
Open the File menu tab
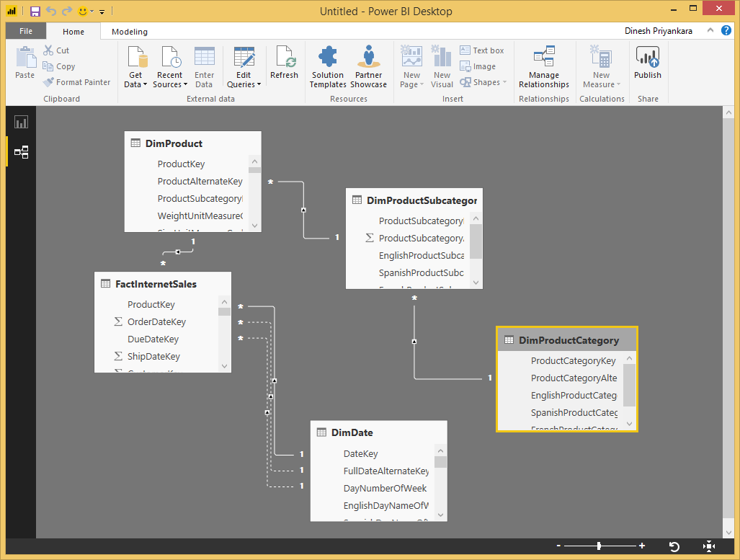26,31
